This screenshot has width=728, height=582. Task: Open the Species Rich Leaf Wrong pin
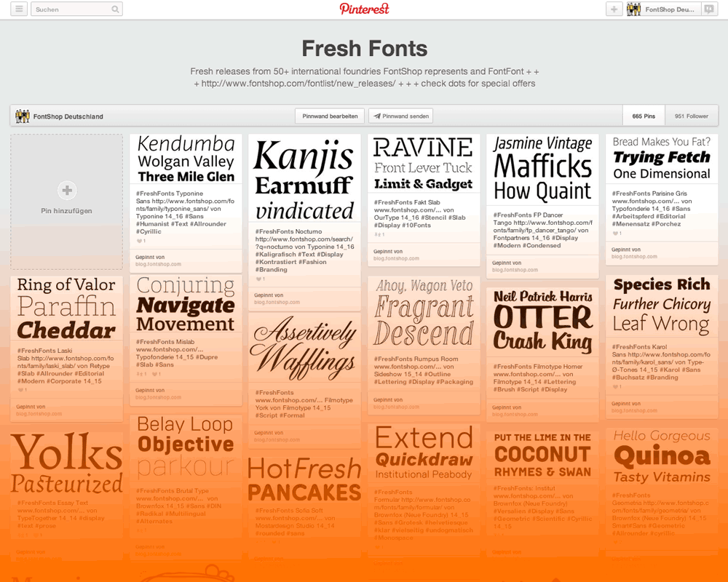[x=662, y=306]
